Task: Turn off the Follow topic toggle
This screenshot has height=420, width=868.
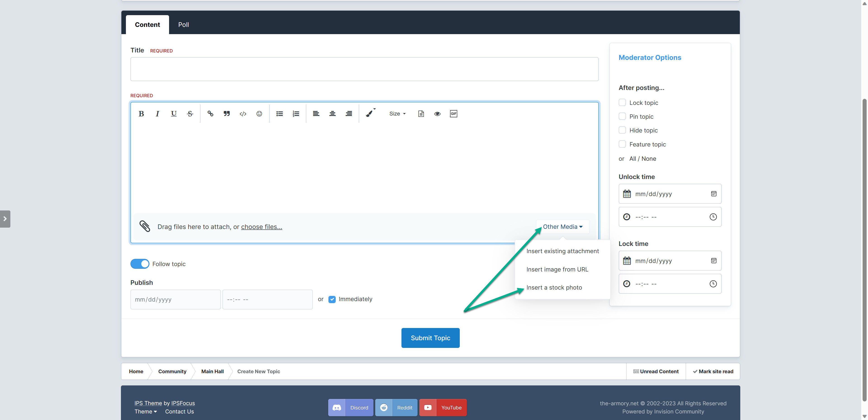Action: coord(139,264)
